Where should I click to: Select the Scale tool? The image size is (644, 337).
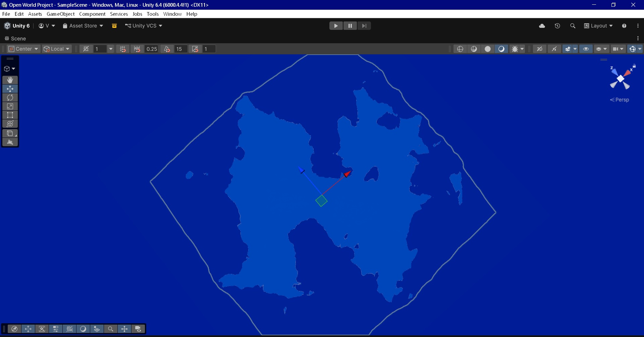10,106
